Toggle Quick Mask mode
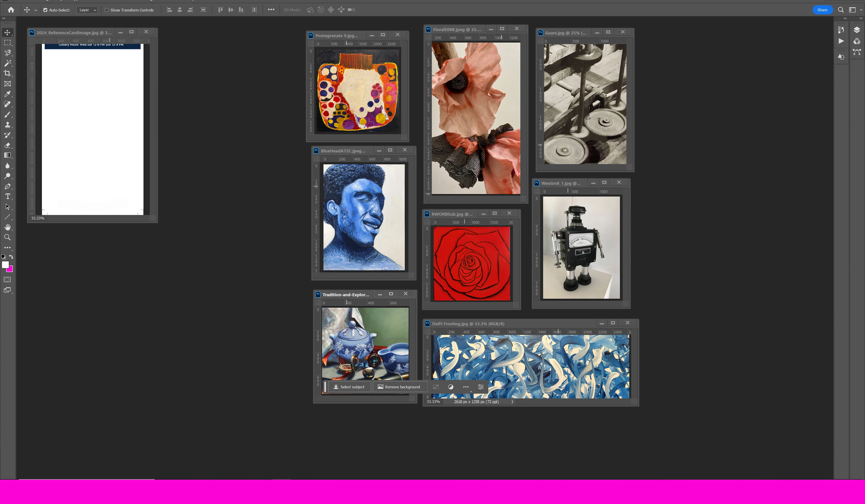Viewport: 865px width, 504px height. [8, 280]
